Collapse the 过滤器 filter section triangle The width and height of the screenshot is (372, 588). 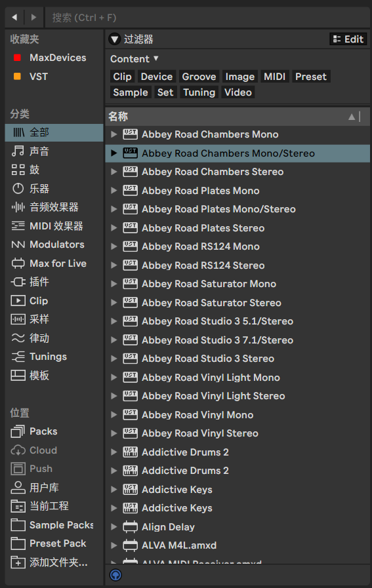(x=115, y=39)
